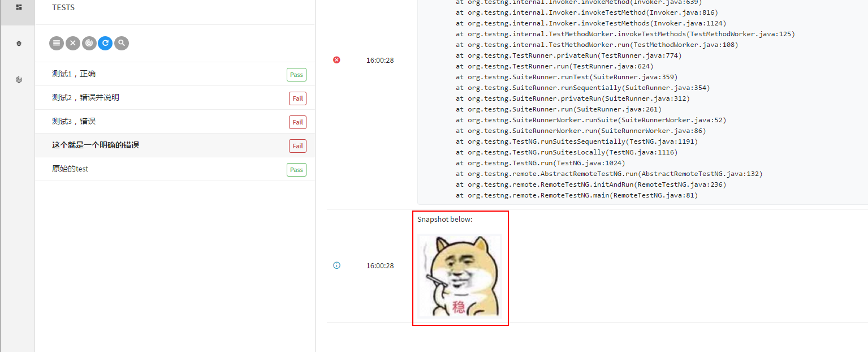This screenshot has width=868, height=352.
Task: Click Fail badge of 测试2,错误并说明
Action: (x=297, y=98)
